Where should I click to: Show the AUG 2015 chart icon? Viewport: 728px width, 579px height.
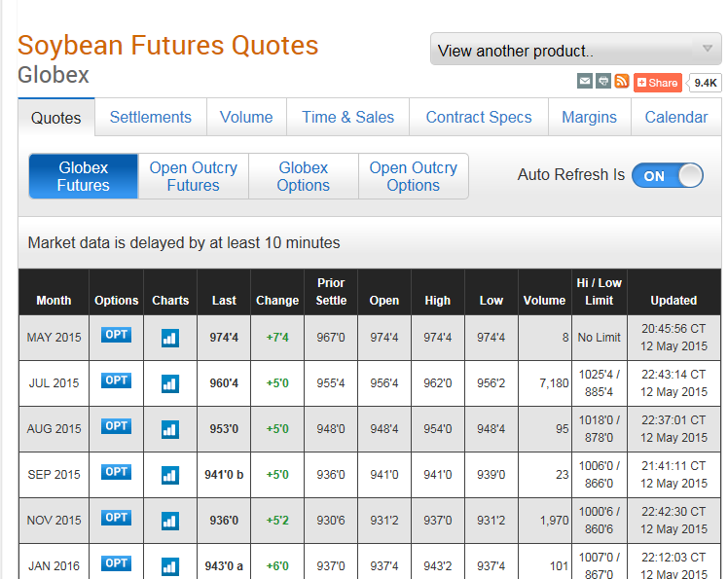[170, 429]
